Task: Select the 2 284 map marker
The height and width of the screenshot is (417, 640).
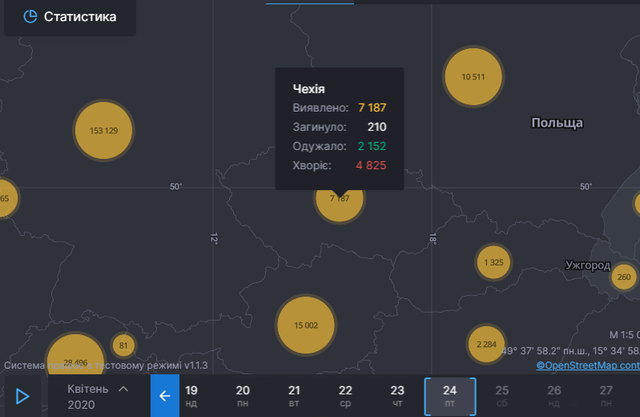Action: [x=487, y=345]
